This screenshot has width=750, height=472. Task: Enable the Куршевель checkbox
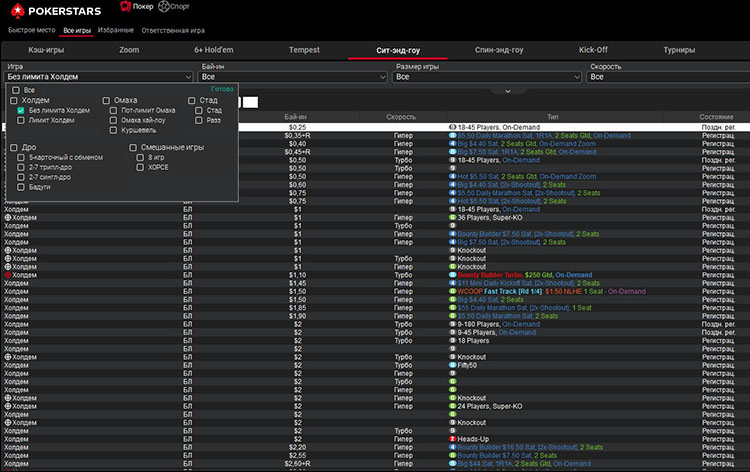113,130
